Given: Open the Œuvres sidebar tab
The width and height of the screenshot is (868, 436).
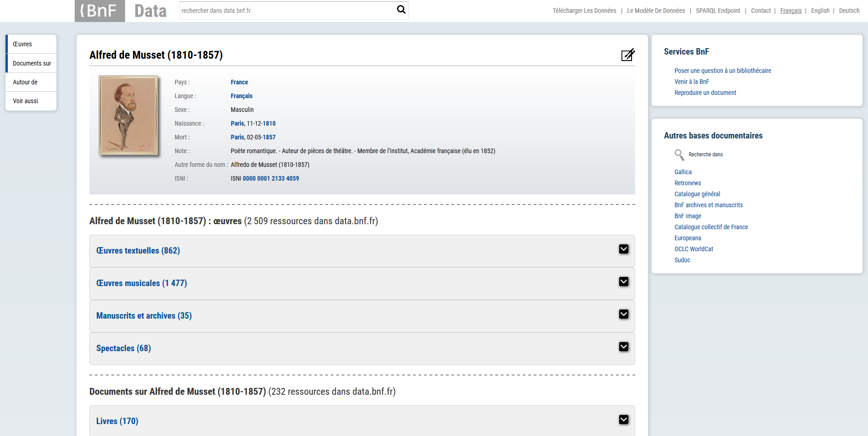Looking at the screenshot, I should [22, 44].
